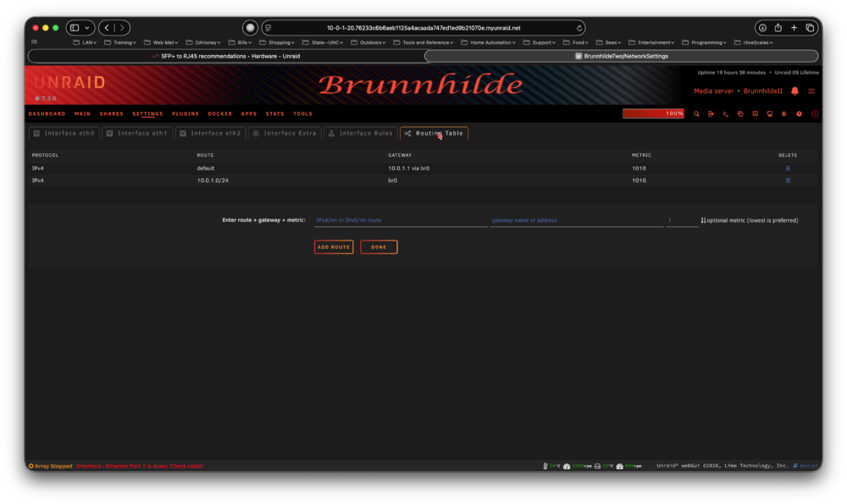Switch to the Interface Rules tab

click(360, 134)
